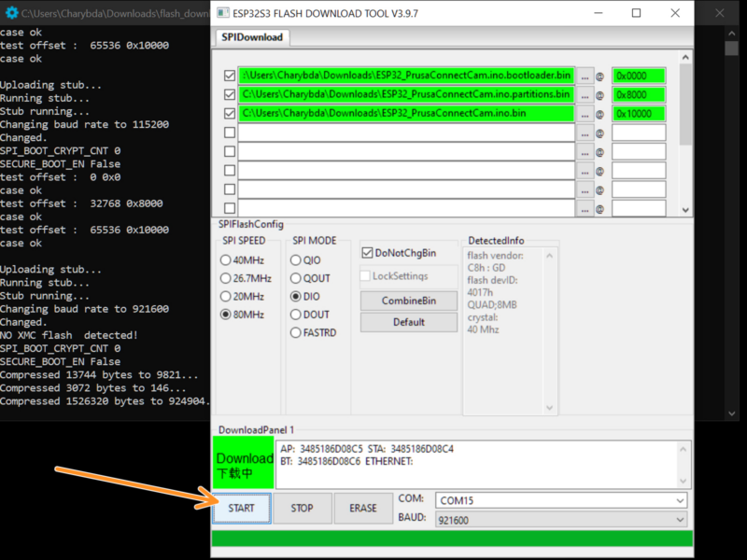Click browse button for partitions.bin file
The image size is (747, 560).
pos(585,94)
